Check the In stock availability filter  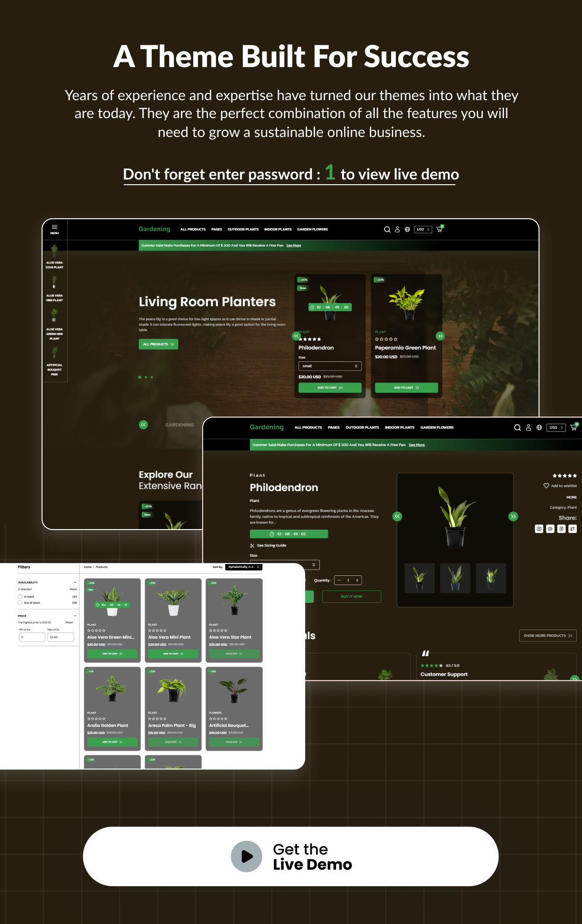click(20, 597)
